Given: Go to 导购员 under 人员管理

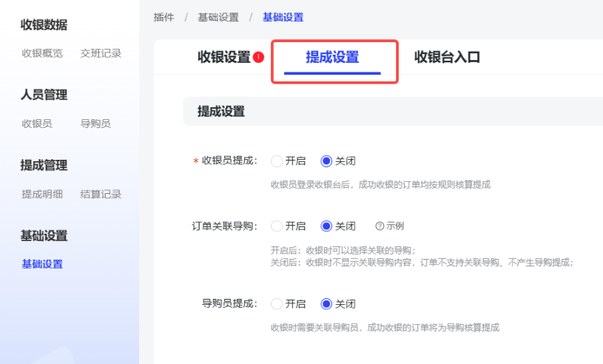Looking at the screenshot, I should (95, 124).
